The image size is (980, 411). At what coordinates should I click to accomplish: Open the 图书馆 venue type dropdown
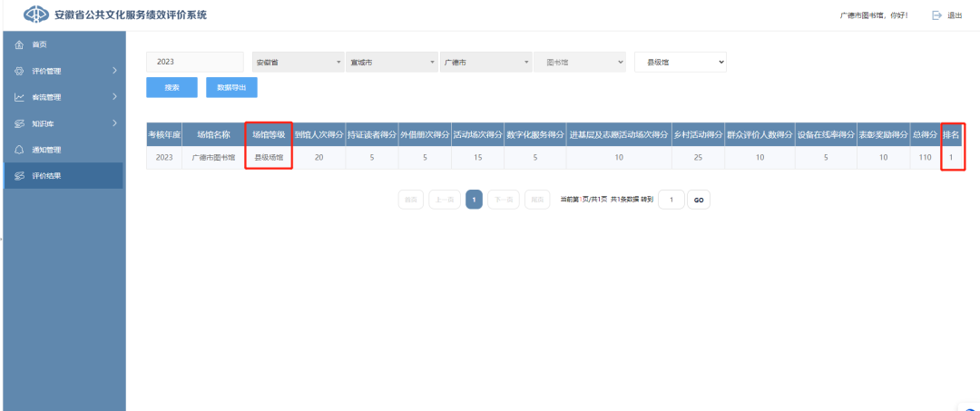[580, 63]
